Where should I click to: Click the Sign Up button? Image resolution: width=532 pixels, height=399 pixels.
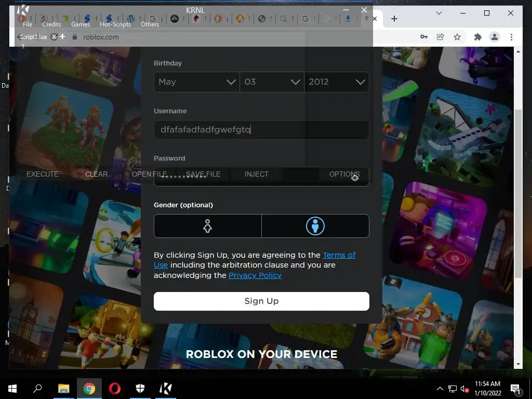pyautogui.click(x=261, y=301)
